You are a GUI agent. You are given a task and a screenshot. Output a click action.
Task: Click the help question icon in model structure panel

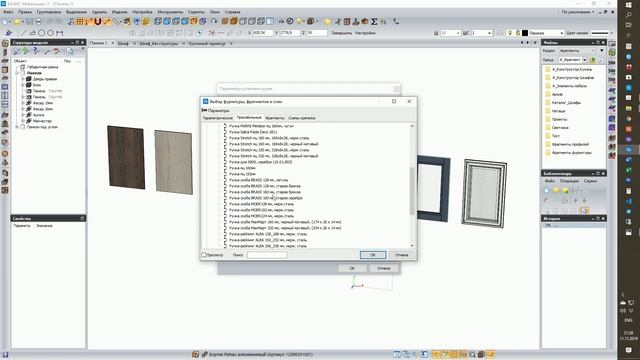click(x=36, y=51)
